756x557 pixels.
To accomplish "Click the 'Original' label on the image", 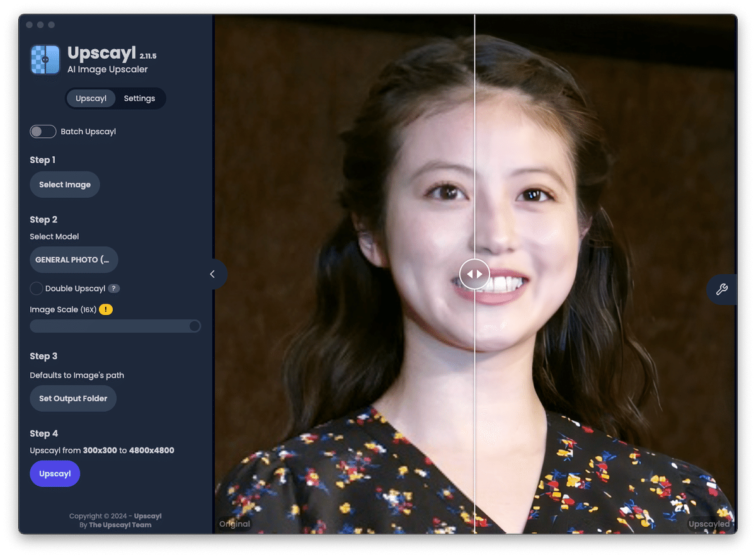I will click(x=234, y=524).
